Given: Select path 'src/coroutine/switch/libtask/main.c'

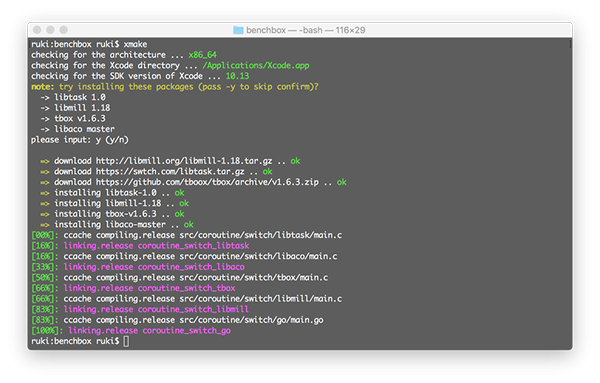Looking at the screenshot, I should pos(261,235).
